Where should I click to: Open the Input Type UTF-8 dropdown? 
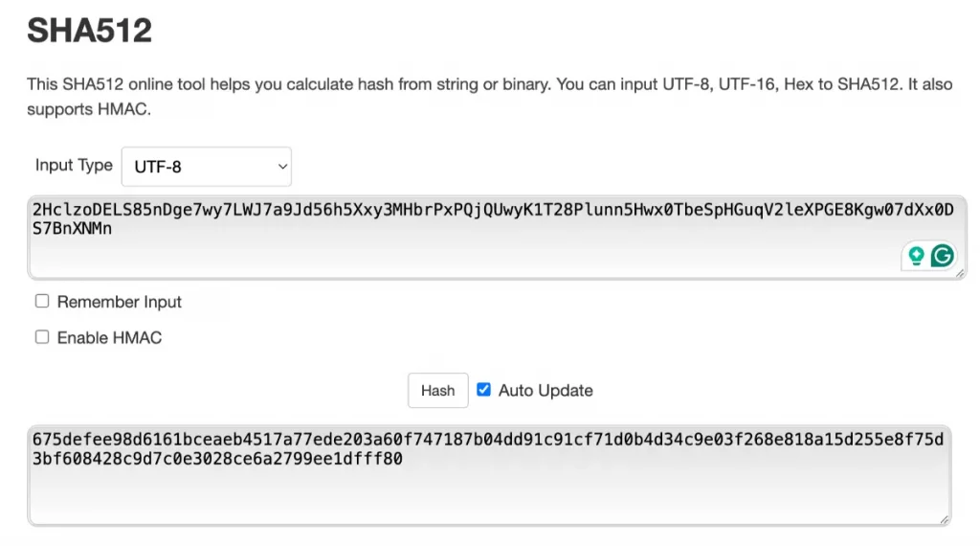pyautogui.click(x=207, y=167)
